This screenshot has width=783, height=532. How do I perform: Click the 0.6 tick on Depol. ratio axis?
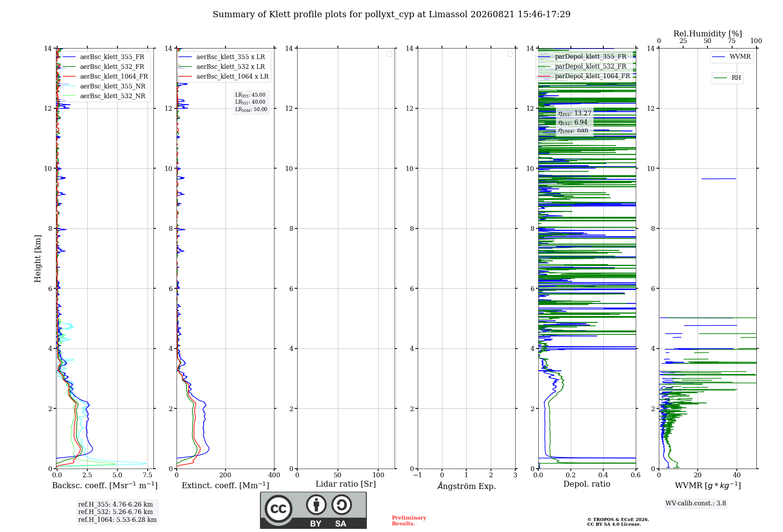click(635, 475)
